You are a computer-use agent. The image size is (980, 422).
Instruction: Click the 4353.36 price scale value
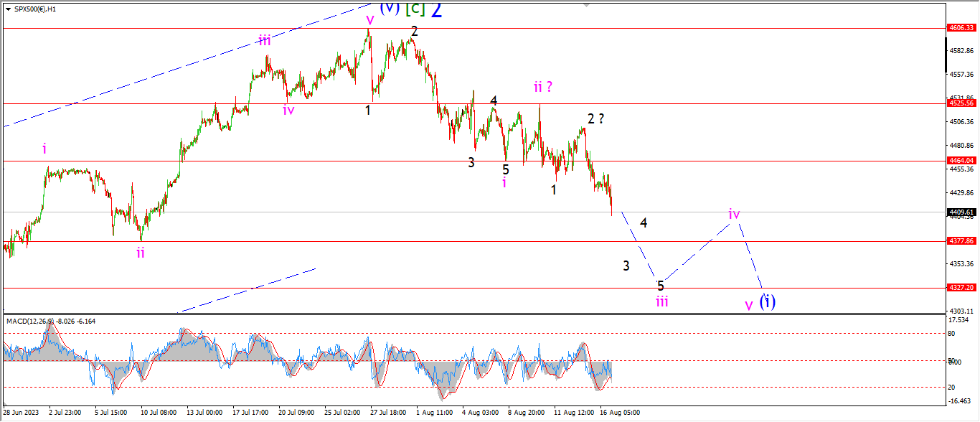tap(962, 263)
